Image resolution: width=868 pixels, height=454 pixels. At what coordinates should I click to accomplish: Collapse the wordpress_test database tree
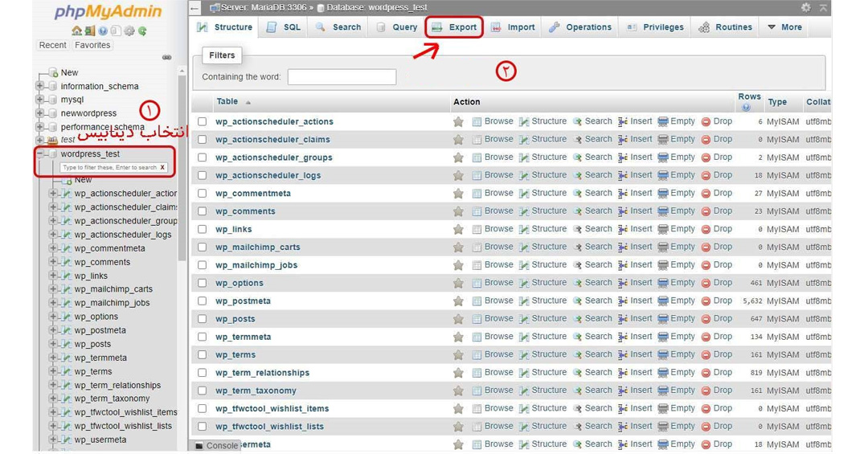[40, 154]
